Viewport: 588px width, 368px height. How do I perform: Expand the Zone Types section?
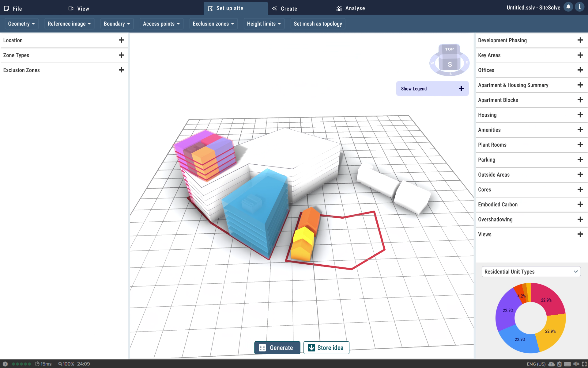(121, 55)
